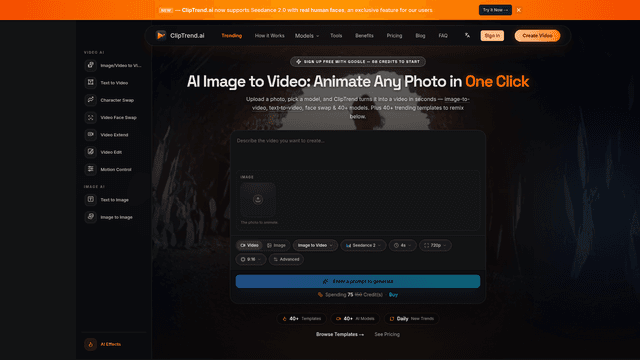This screenshot has height=360, width=640.
Task: Open the FAQ menu item
Action: 443,36
